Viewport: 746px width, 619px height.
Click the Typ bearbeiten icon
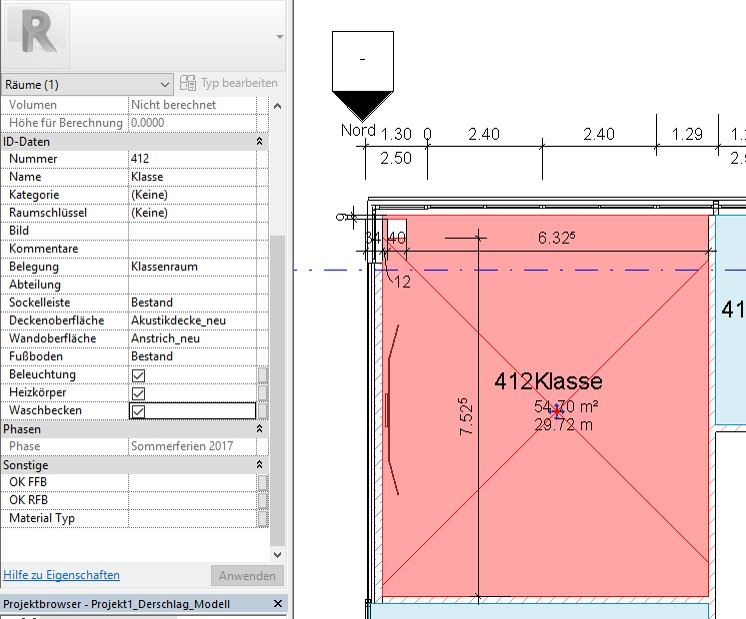click(x=188, y=84)
